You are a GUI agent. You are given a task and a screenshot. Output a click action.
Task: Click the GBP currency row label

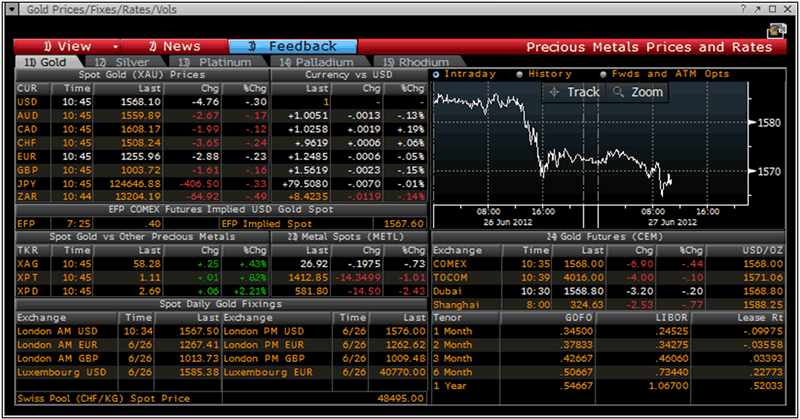(x=27, y=170)
